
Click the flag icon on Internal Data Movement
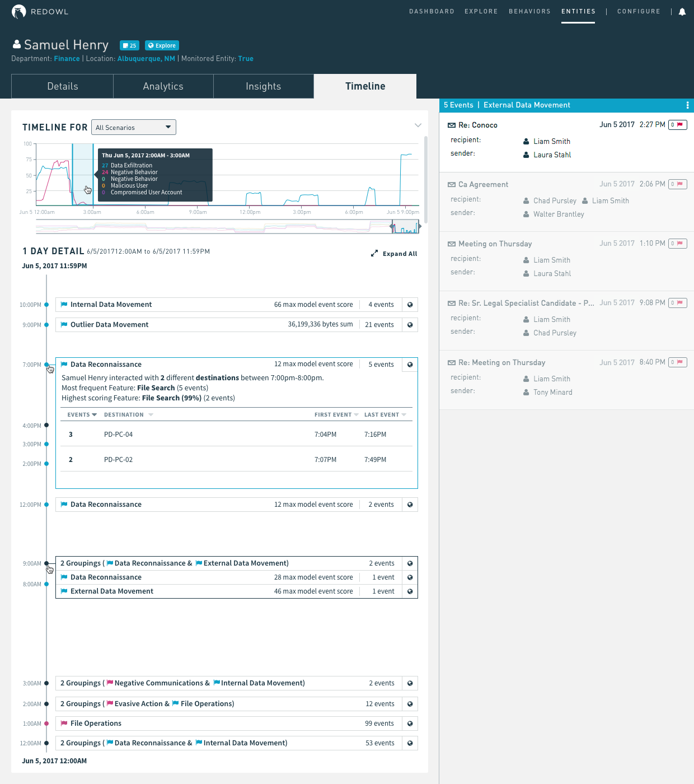pyautogui.click(x=64, y=305)
